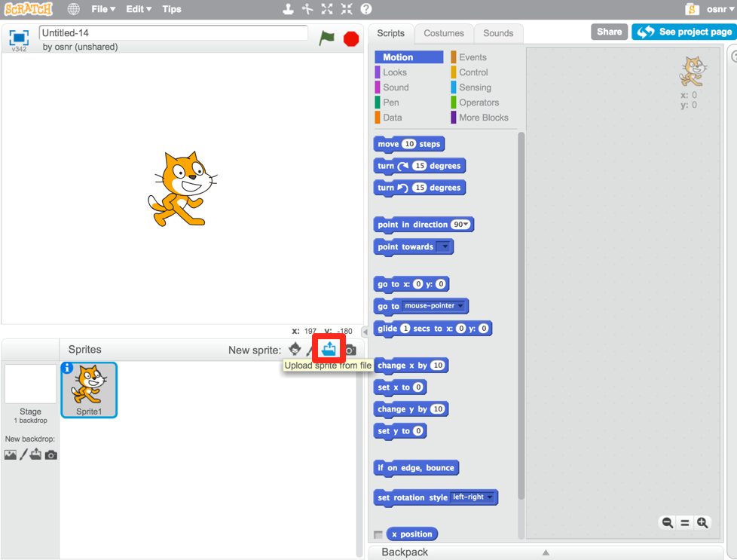The width and height of the screenshot is (737, 560).
Task: Choose sprite from library icon
Action: click(295, 349)
